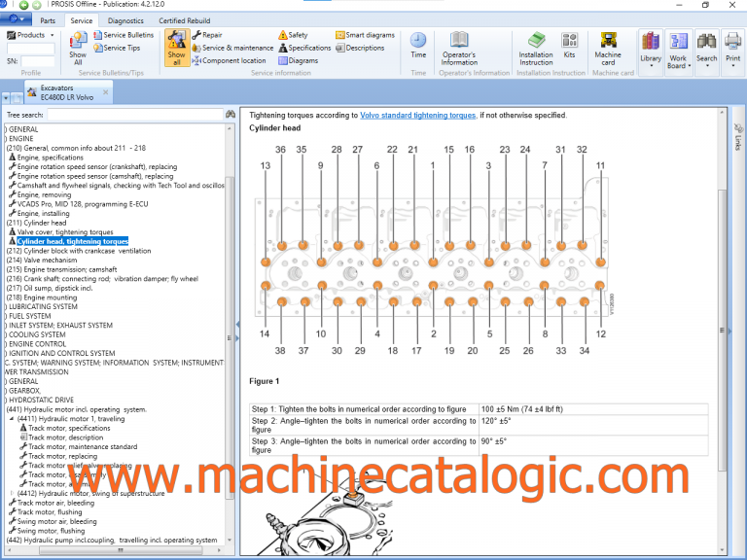This screenshot has height=560, width=747.
Task: Expand the (4412) Hydraulic motor, swing node
Action: pyautogui.click(x=12, y=493)
